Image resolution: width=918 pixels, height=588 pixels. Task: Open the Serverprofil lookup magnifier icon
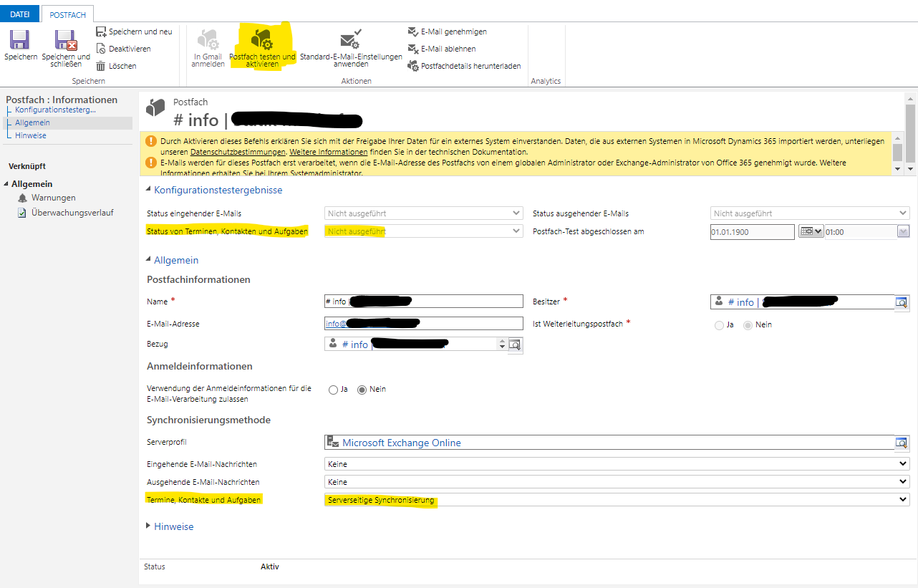[x=901, y=443]
